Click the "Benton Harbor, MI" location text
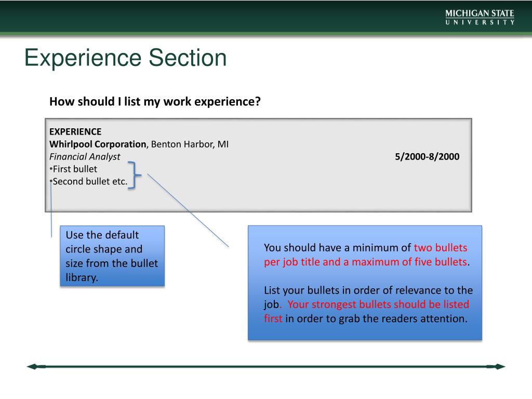The image size is (532, 399). click(190, 144)
